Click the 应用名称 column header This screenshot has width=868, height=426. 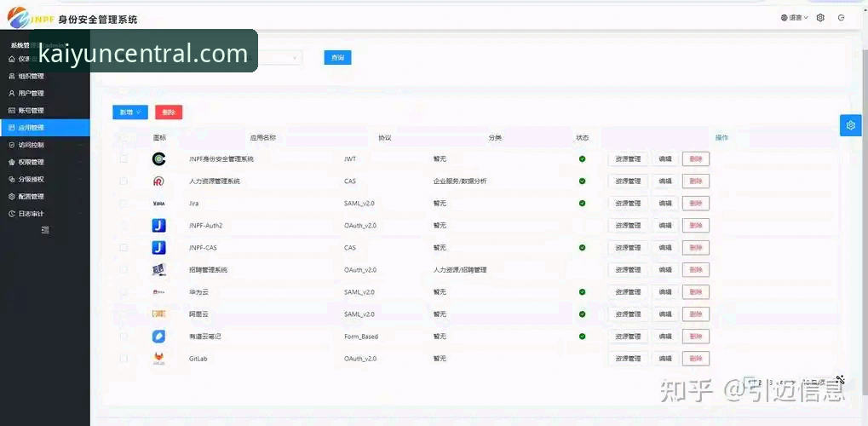pos(263,137)
